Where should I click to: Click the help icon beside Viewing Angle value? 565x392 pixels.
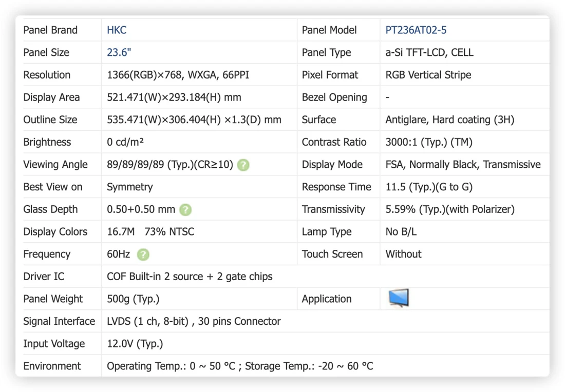tap(243, 165)
